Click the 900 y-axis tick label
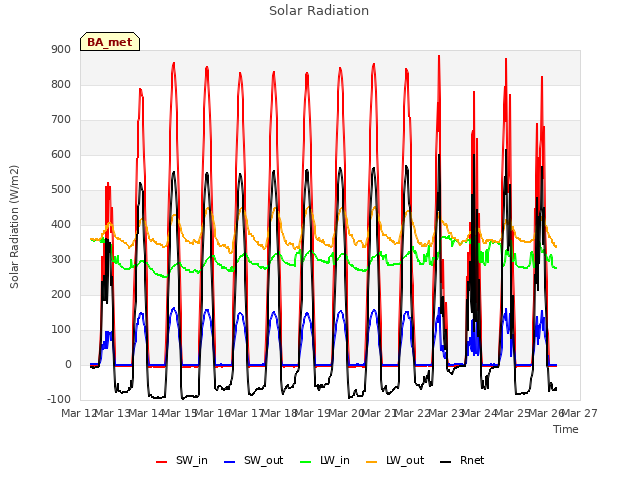Screen dimensions: 640x480 tap(61, 49)
